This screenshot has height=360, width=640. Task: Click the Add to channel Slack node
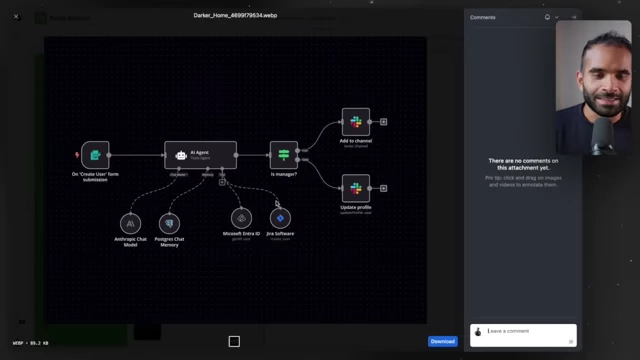(356, 122)
